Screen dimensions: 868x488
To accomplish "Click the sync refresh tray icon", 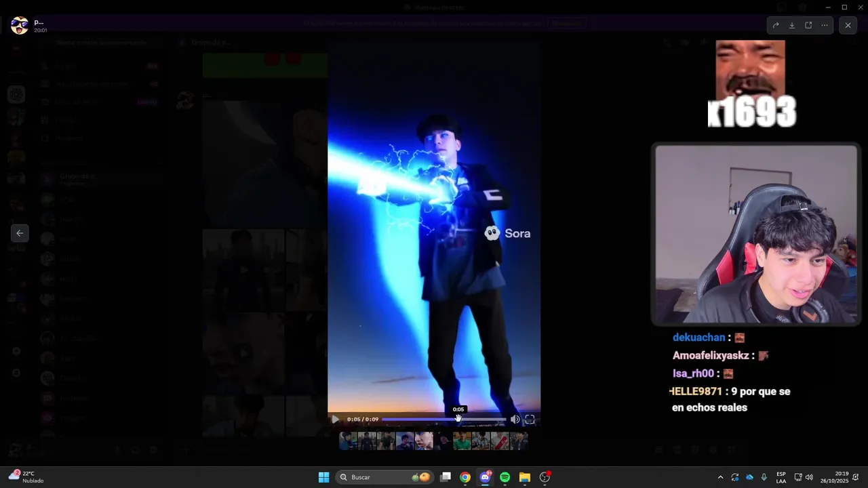I will (x=735, y=477).
